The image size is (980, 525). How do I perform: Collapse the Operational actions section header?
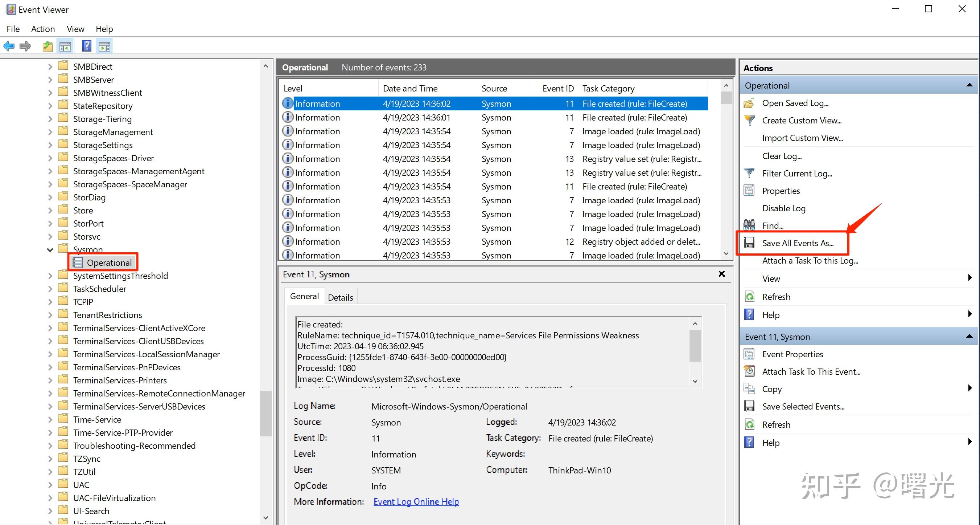[x=969, y=85]
